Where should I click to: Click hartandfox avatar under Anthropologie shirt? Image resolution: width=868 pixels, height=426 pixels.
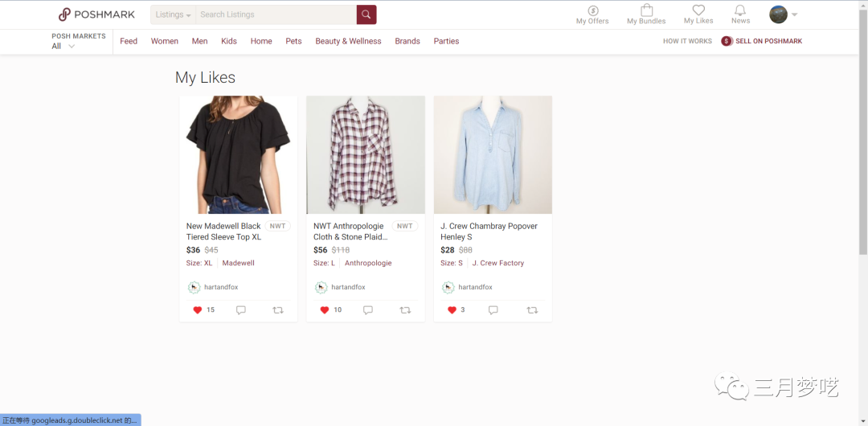tap(321, 288)
